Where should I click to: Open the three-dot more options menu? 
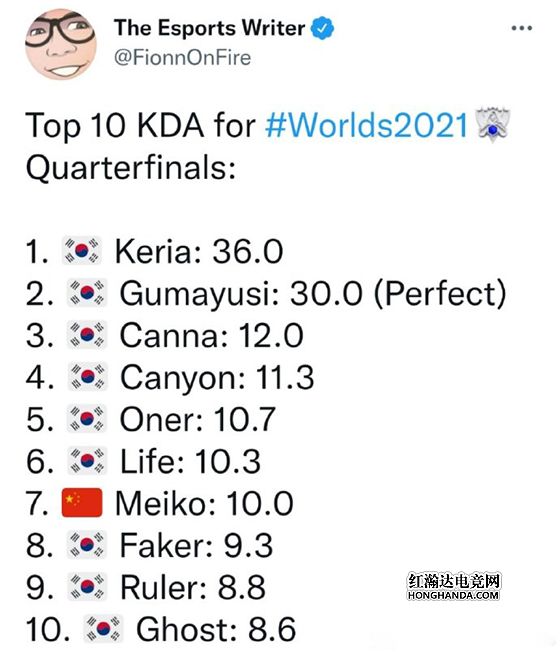(x=522, y=28)
